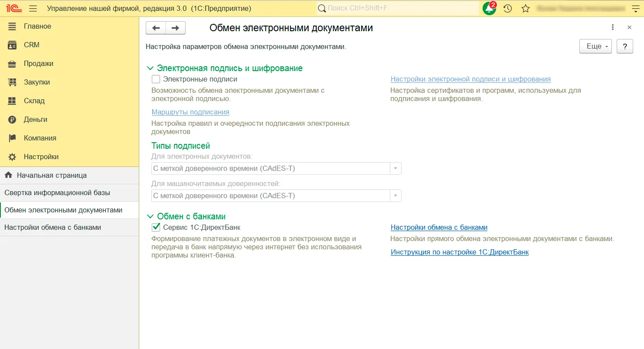Screen dimensions: 644x349
Task: Enable the Электронные подписи checkbox
Action: tap(156, 79)
